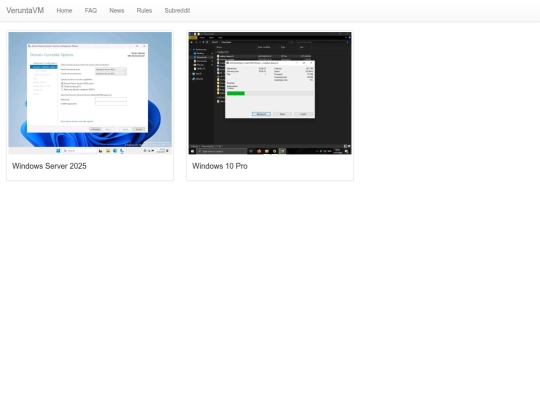Open the FAQ page
This screenshot has height=405, width=540.
pos(91,11)
